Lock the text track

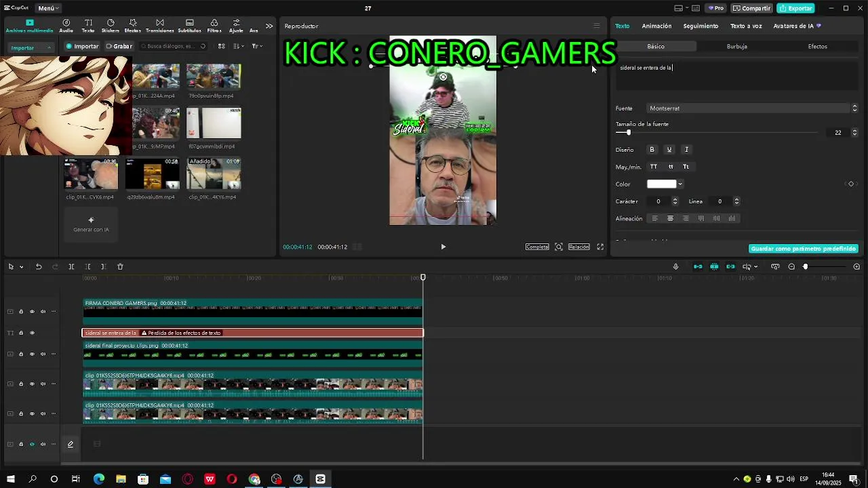(x=21, y=333)
